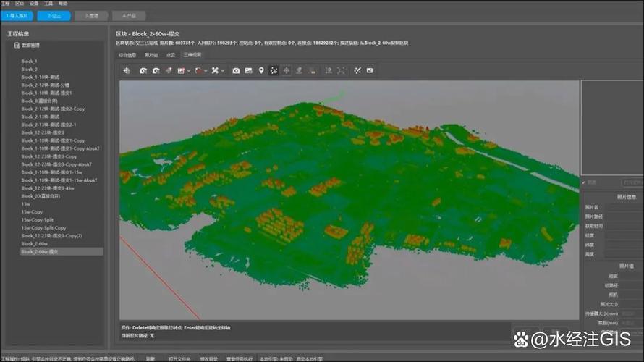Viewport: 644px width, 362px height.
Task: Open the dropdown next to the tools wrench icon
Action: click(222, 70)
